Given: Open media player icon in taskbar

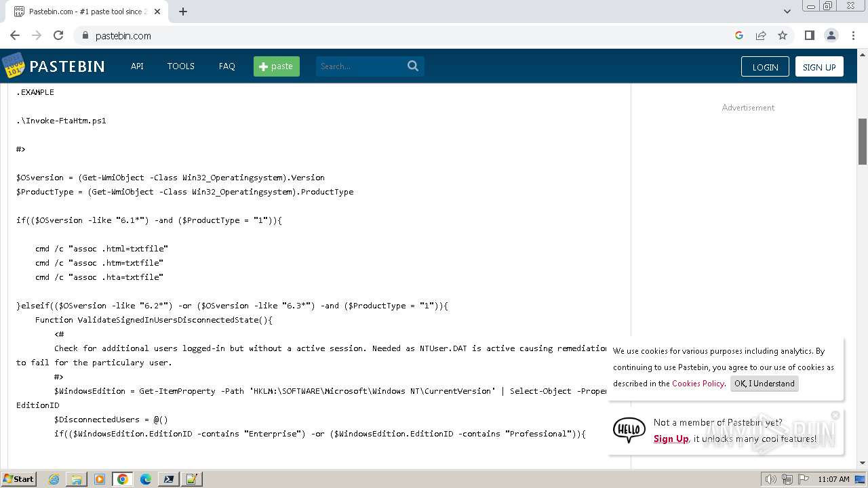Looking at the screenshot, I should 100,479.
